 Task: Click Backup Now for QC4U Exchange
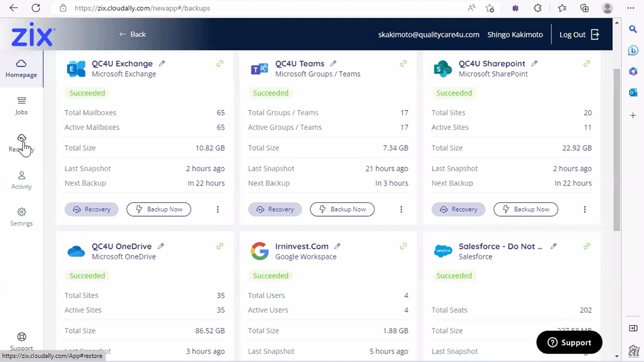(x=159, y=209)
